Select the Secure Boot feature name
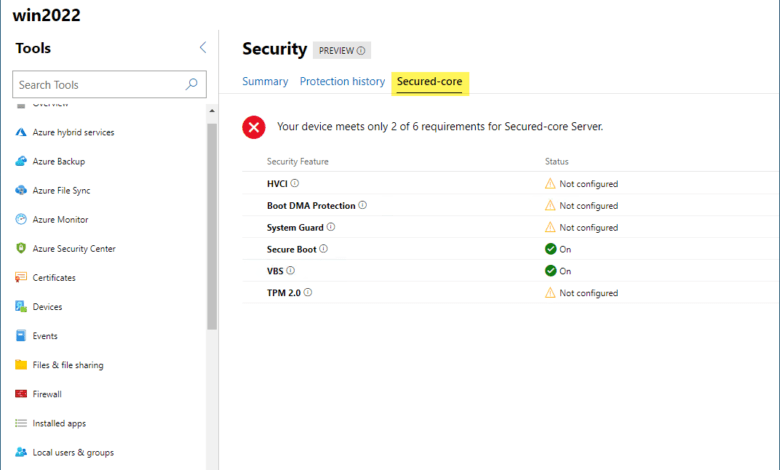The height and width of the screenshot is (470, 780). pos(292,249)
